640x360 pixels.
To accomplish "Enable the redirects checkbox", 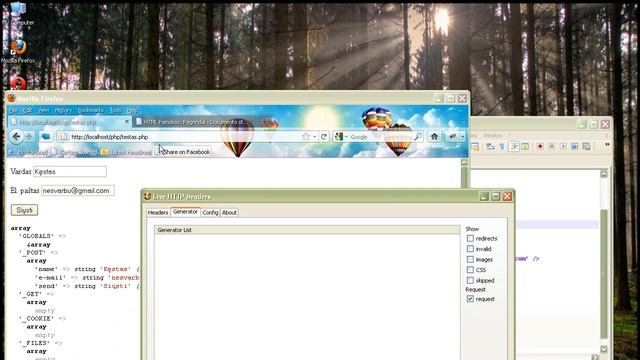I will point(470,238).
